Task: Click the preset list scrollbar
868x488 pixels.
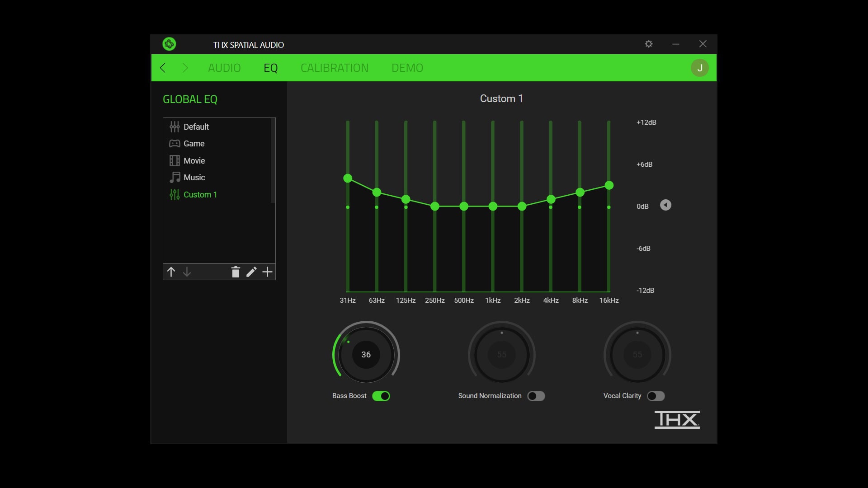Action: [273, 161]
